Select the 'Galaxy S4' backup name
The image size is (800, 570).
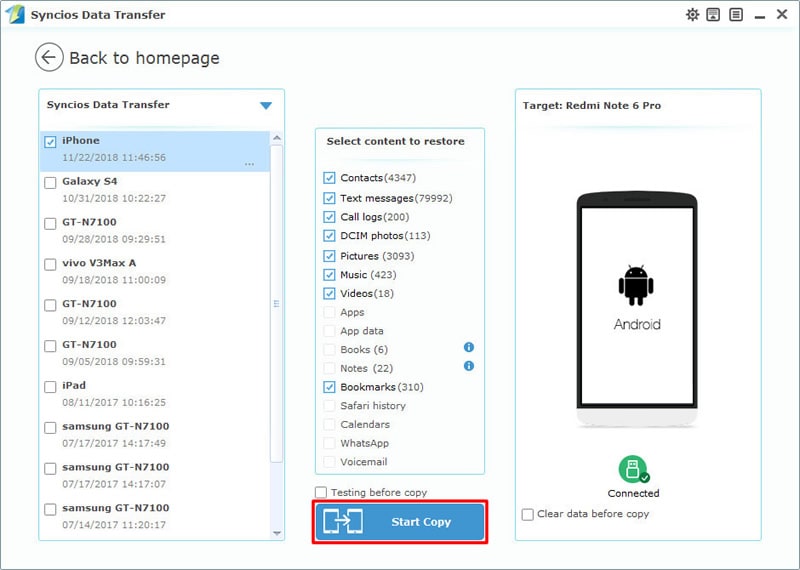(x=90, y=181)
